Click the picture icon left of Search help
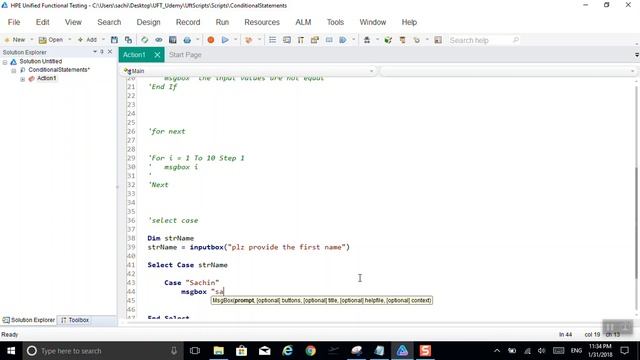Screen dimensions: 640x360 tap(438, 40)
